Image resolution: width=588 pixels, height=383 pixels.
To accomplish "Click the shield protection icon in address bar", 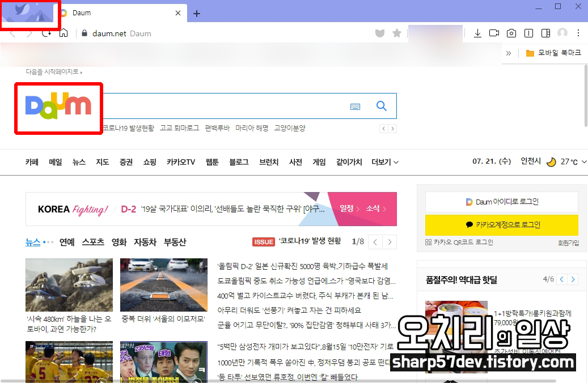I will click(380, 33).
